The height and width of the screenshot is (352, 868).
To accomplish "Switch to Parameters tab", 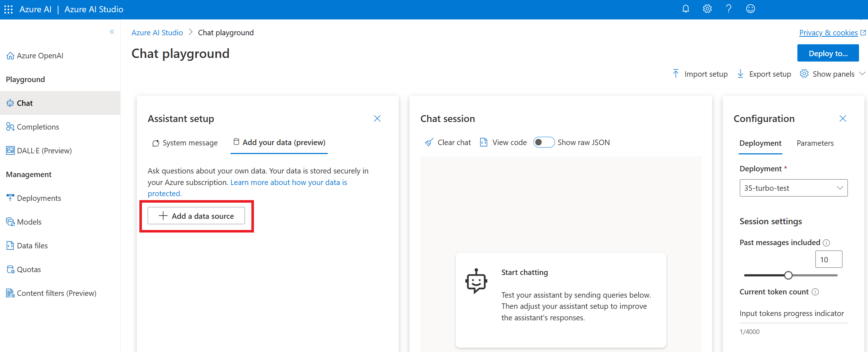I will point(815,143).
